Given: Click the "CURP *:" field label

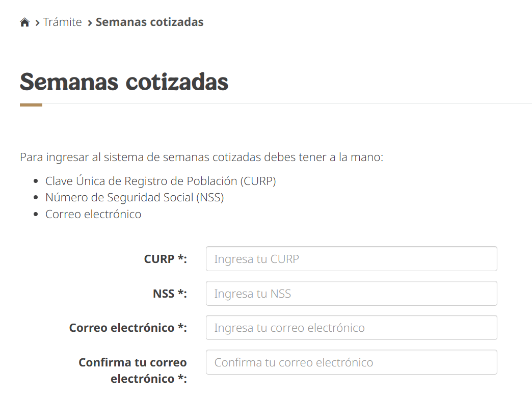Looking at the screenshot, I should (165, 259).
